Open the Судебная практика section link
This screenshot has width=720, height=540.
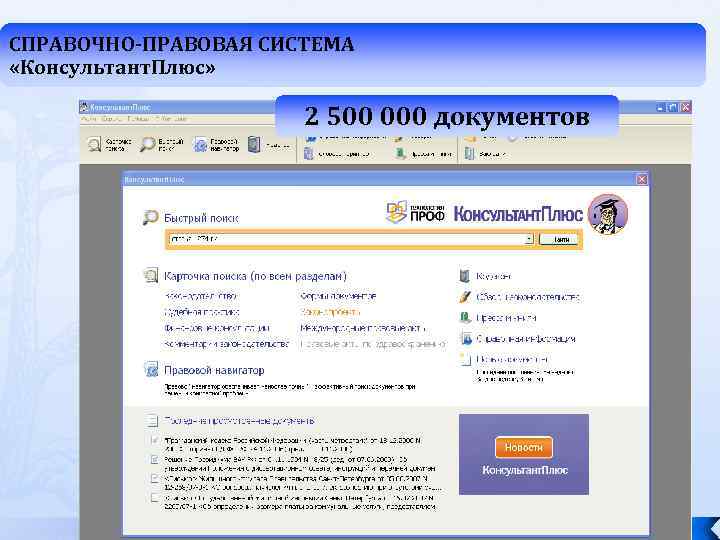[x=202, y=312]
